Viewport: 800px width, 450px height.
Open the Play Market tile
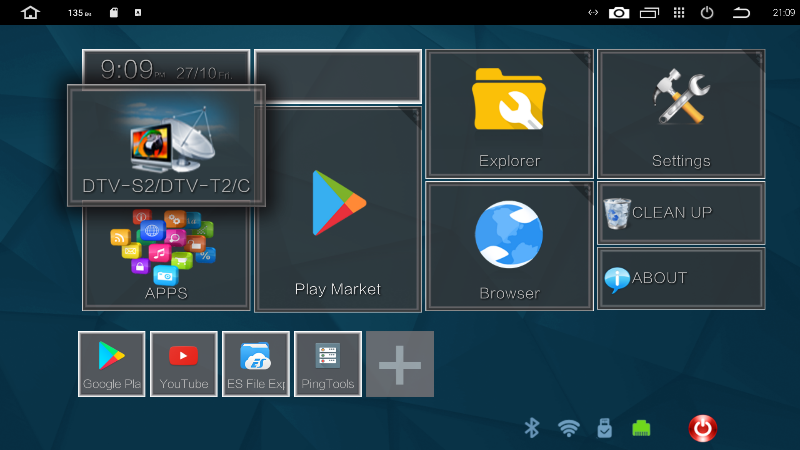point(338,209)
